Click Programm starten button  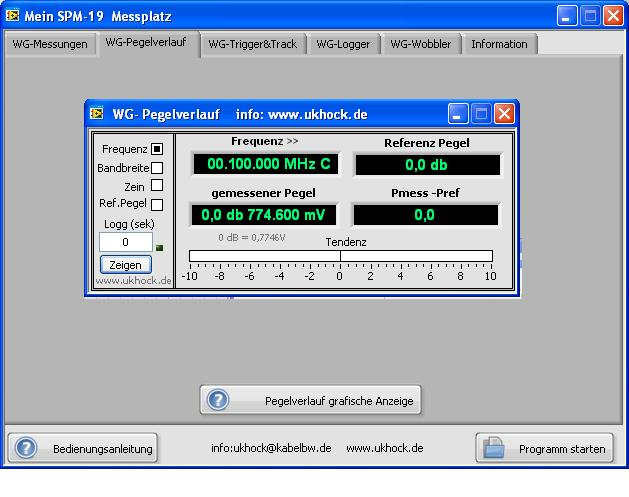coord(544,448)
